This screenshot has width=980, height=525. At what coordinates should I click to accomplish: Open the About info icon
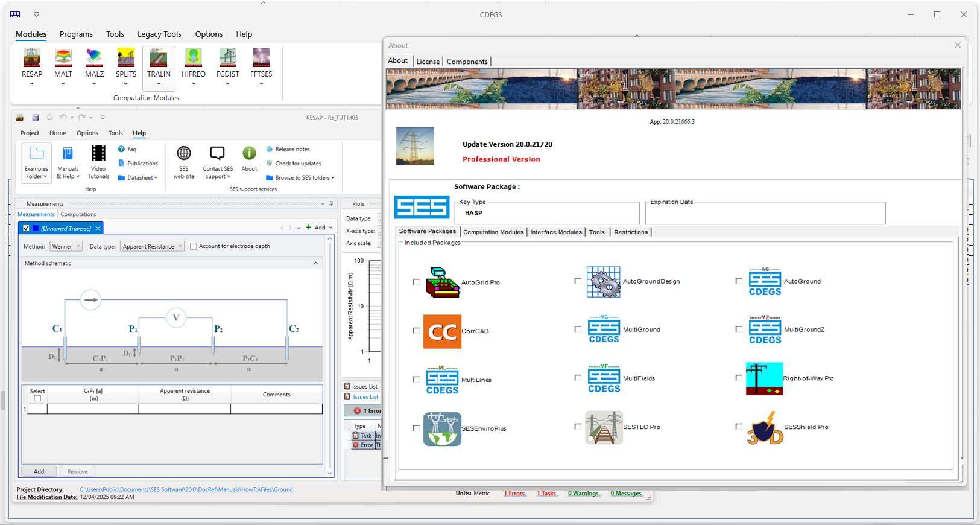249,154
